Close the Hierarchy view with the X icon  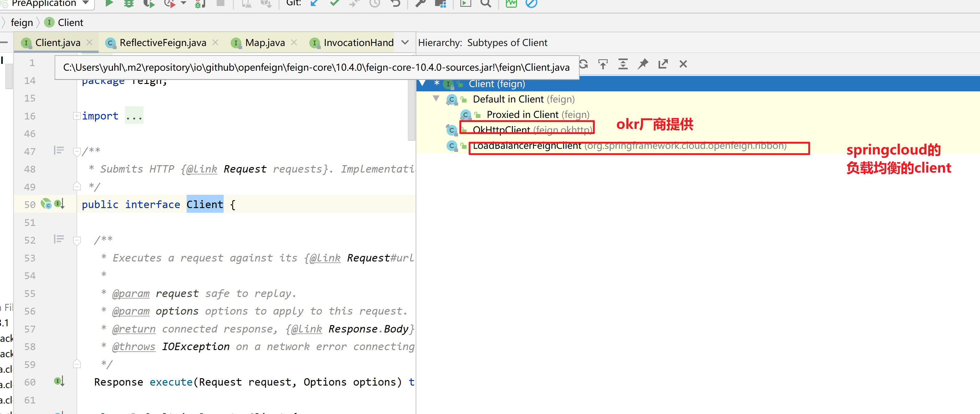[683, 64]
